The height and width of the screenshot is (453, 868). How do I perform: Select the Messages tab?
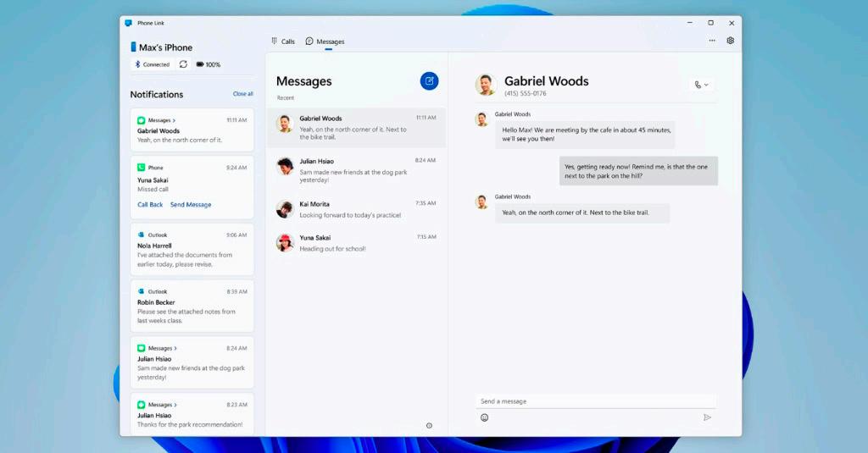pyautogui.click(x=325, y=41)
